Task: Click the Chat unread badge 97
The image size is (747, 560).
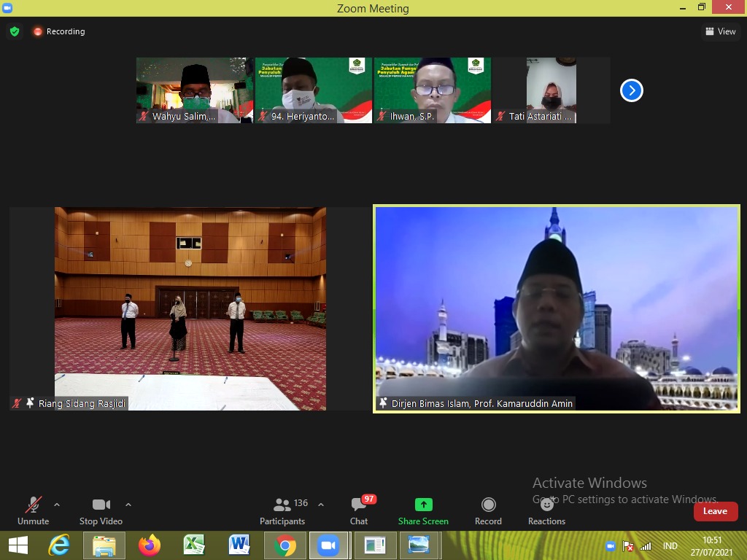Action: [369, 499]
